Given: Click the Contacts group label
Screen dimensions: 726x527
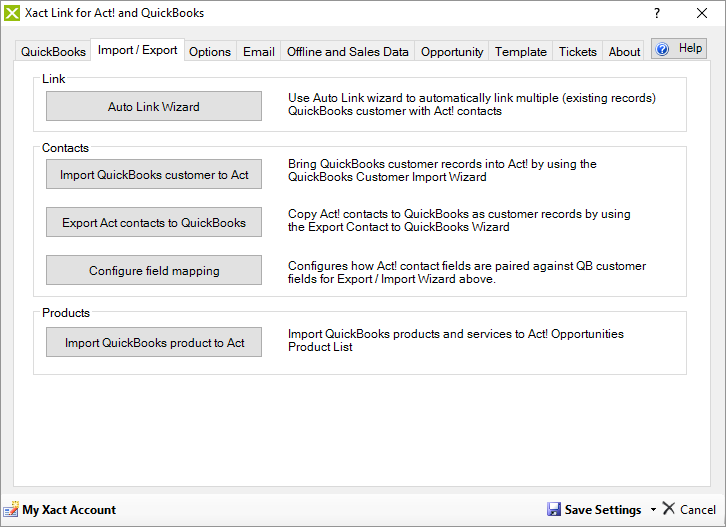Looking at the screenshot, I should click(x=65, y=148).
